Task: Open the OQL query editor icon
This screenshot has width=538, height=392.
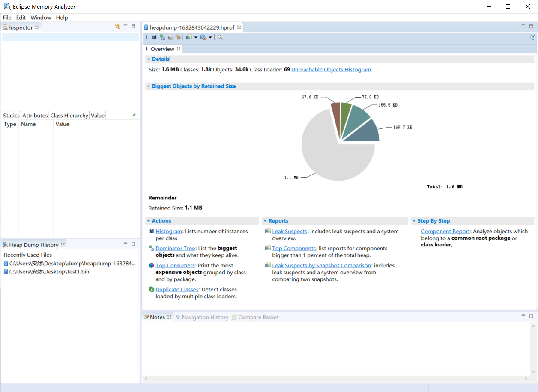Action: coord(170,37)
